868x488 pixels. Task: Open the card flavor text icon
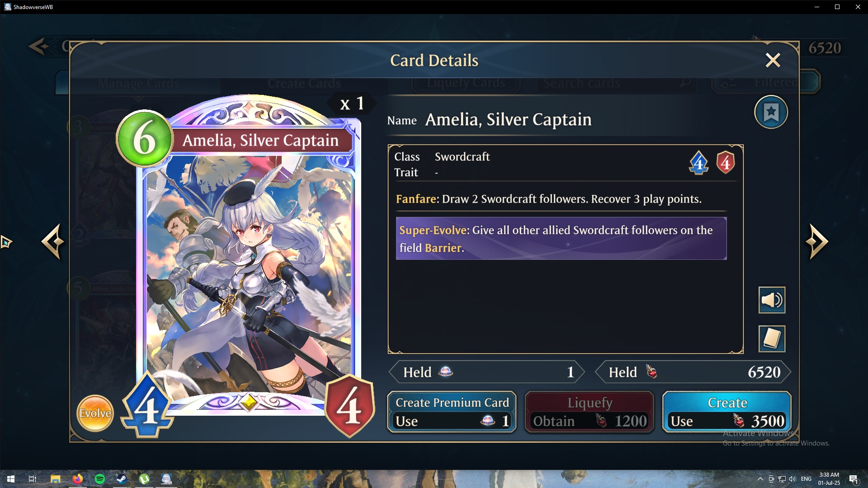point(772,338)
